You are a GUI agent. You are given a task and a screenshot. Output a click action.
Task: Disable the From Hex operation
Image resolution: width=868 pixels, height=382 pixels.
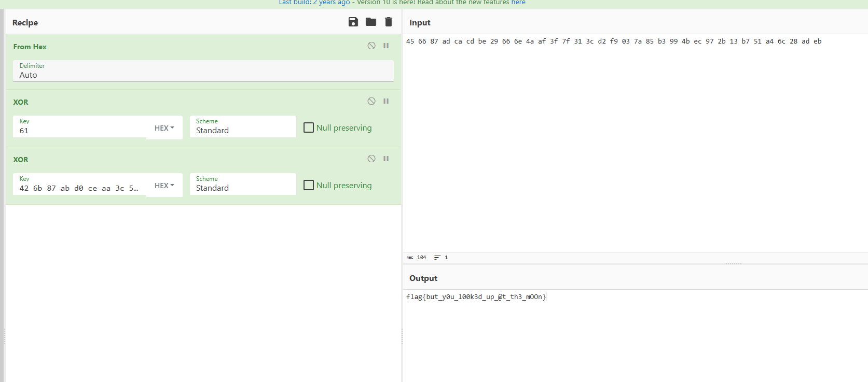(x=371, y=46)
